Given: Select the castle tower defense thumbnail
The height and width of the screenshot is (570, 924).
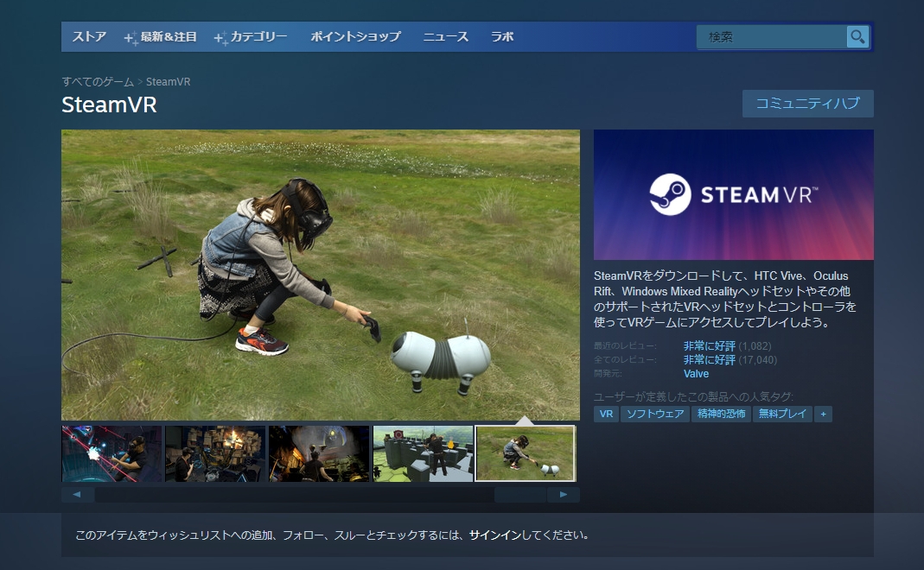Looking at the screenshot, I should click(424, 454).
